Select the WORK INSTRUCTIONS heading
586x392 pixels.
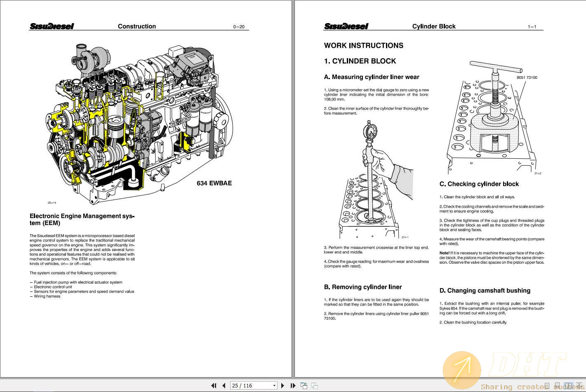(x=364, y=45)
